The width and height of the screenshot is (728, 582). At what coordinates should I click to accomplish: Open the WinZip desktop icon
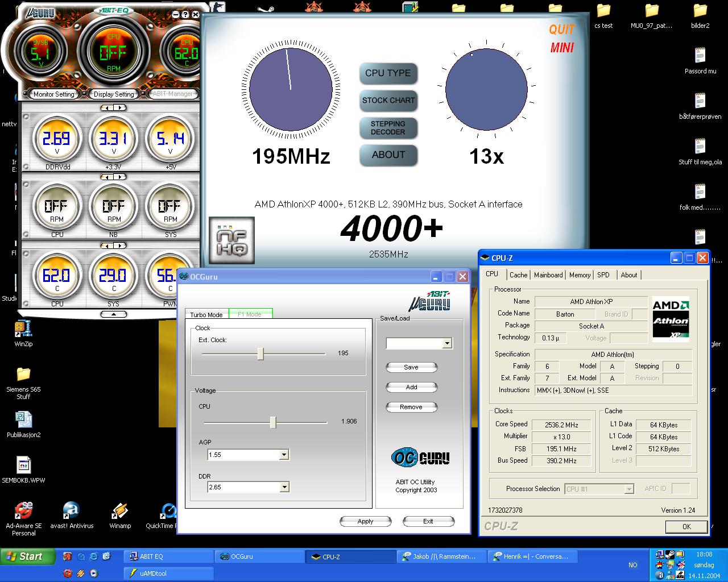(23, 334)
